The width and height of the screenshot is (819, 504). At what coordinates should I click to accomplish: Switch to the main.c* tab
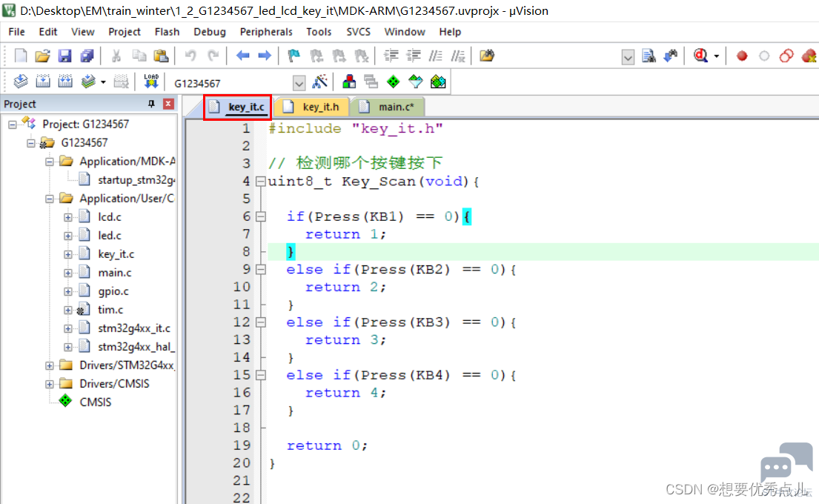pyautogui.click(x=393, y=107)
